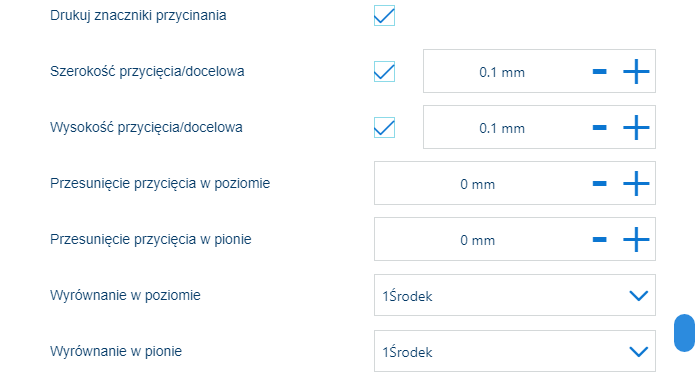
Task: Uncheck Drukuj znaczniki przycinania checkbox
Action: click(x=384, y=16)
